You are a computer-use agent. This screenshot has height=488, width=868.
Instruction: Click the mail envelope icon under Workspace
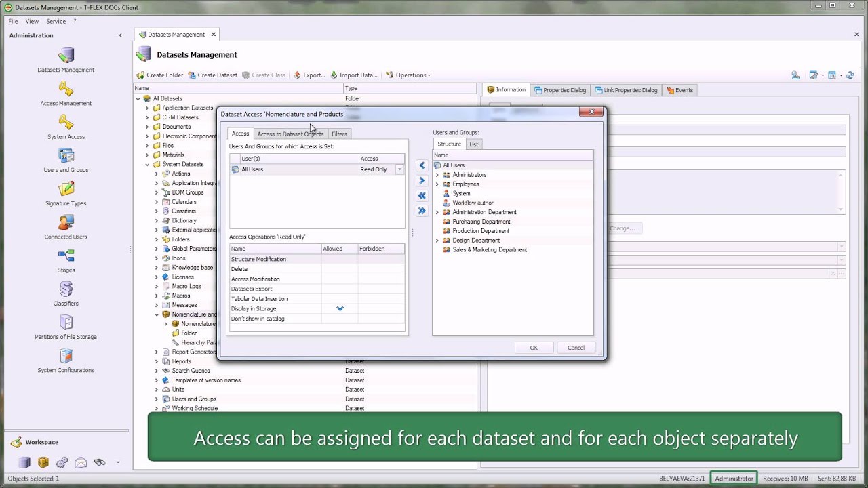81,462
